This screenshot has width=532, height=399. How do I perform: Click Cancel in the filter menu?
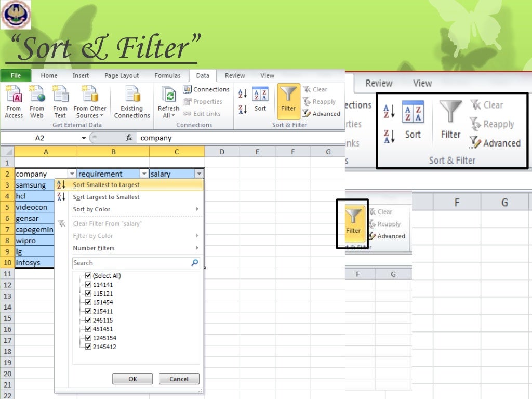179,379
